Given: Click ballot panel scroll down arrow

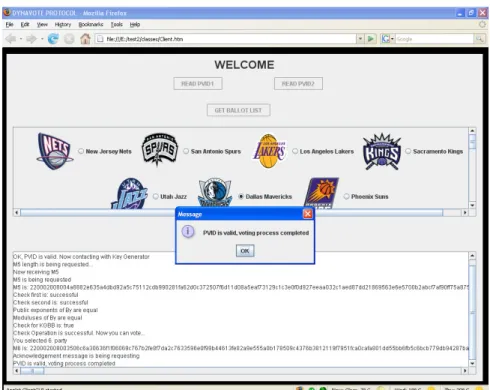Looking at the screenshot, I should click(472, 205).
